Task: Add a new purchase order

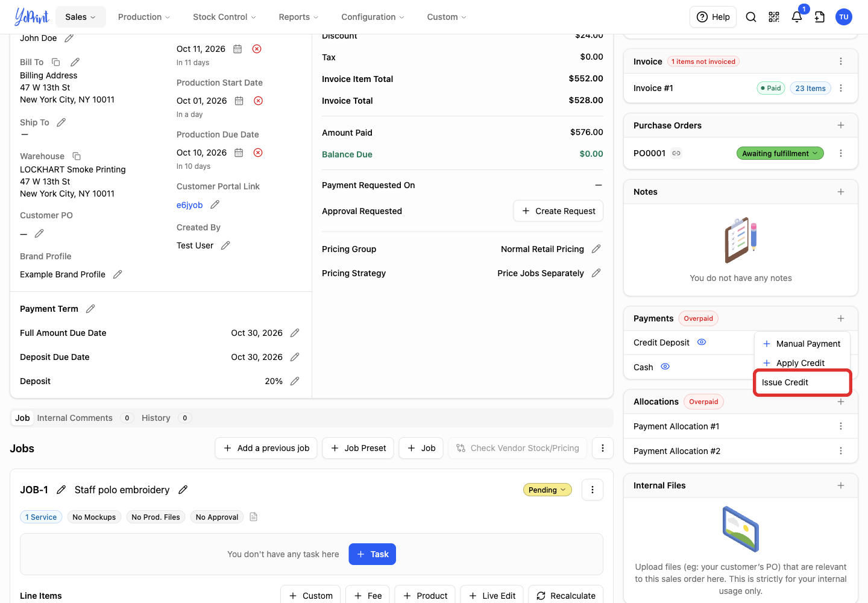Action: (x=841, y=125)
